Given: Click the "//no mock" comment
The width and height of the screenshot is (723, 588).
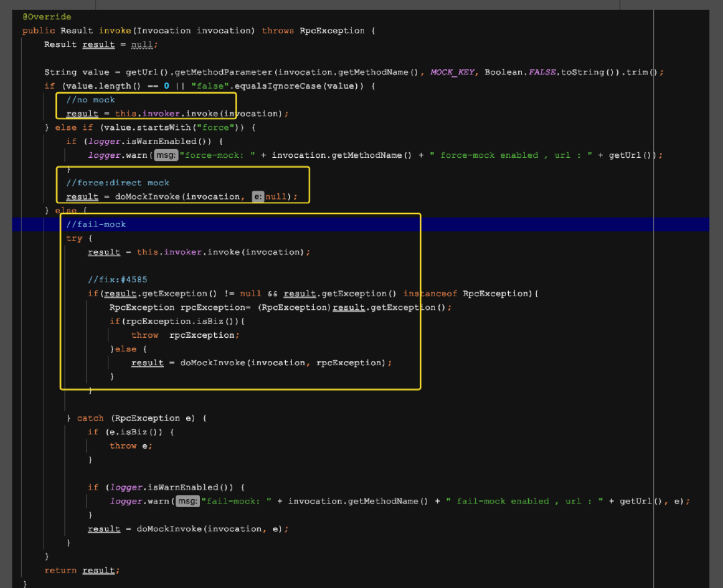Looking at the screenshot, I should point(90,100).
